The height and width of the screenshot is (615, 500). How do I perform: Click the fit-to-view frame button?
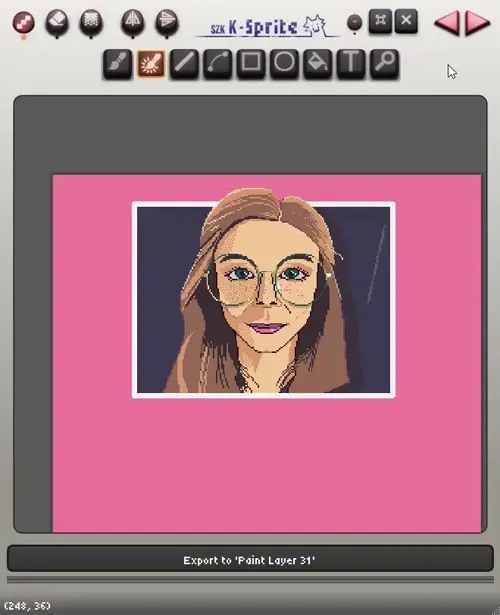tap(380, 21)
